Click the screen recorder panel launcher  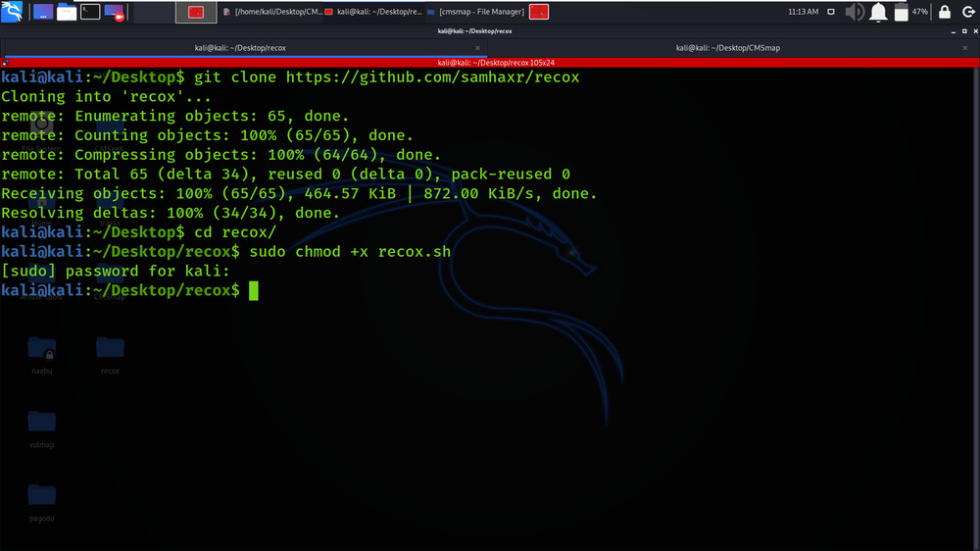click(115, 12)
